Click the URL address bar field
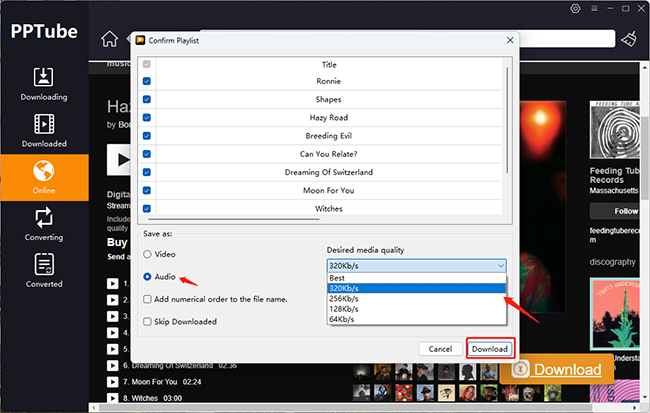Viewport: 650px width, 413px height. [567, 39]
